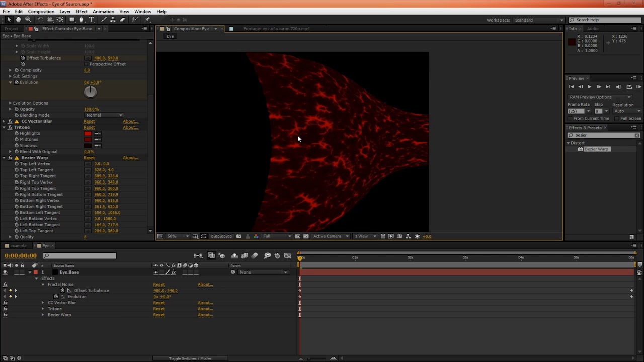Reset Bezier Warp in Effect Controls
Screen dimensions: 644x362
point(89,158)
